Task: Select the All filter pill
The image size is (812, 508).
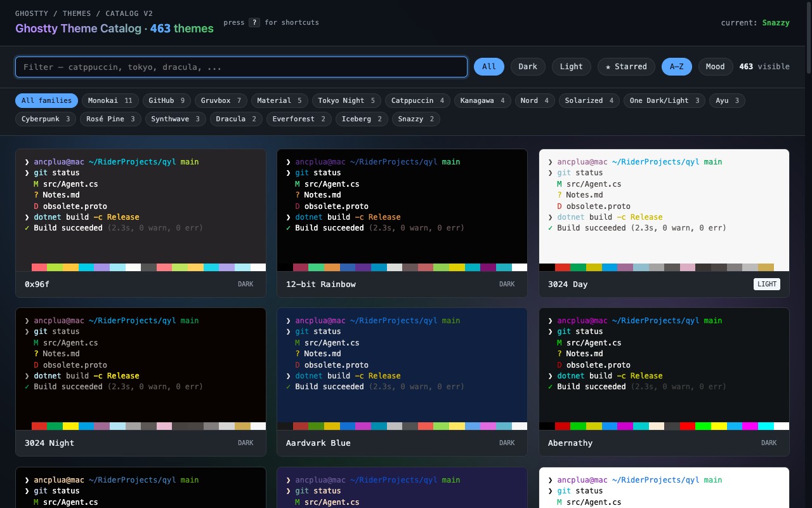Action: [x=489, y=67]
